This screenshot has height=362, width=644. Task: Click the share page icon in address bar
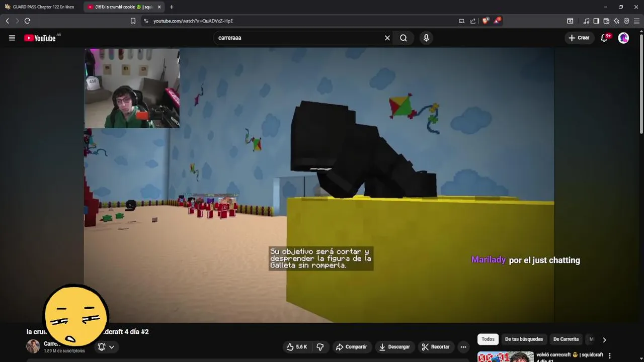[473, 21]
